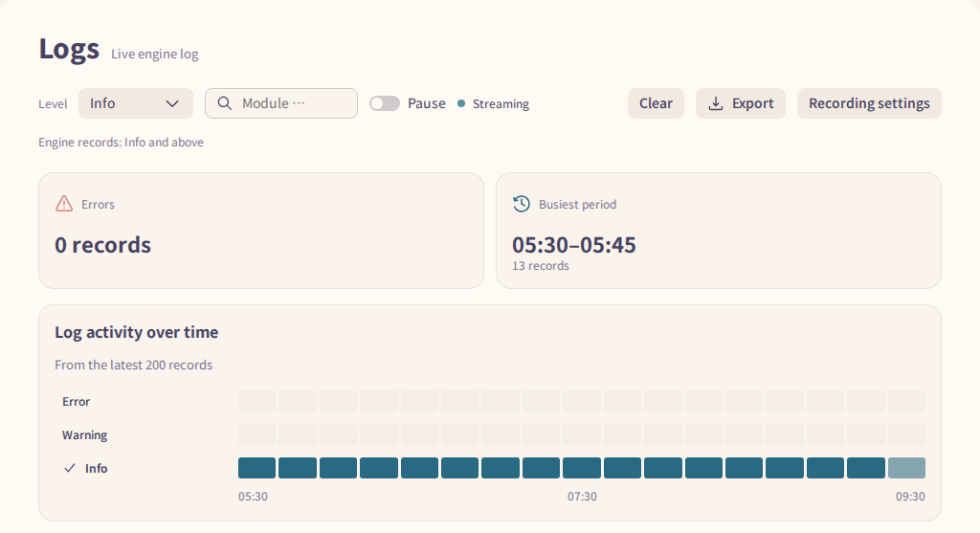The height and width of the screenshot is (533, 980).
Task: Click the 'Log activity over time' heading
Action: [x=137, y=332]
